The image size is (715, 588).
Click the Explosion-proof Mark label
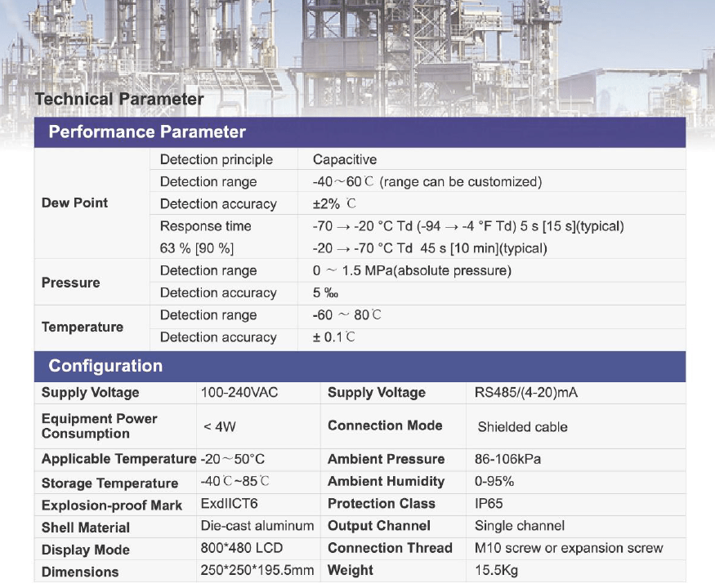click(x=112, y=505)
